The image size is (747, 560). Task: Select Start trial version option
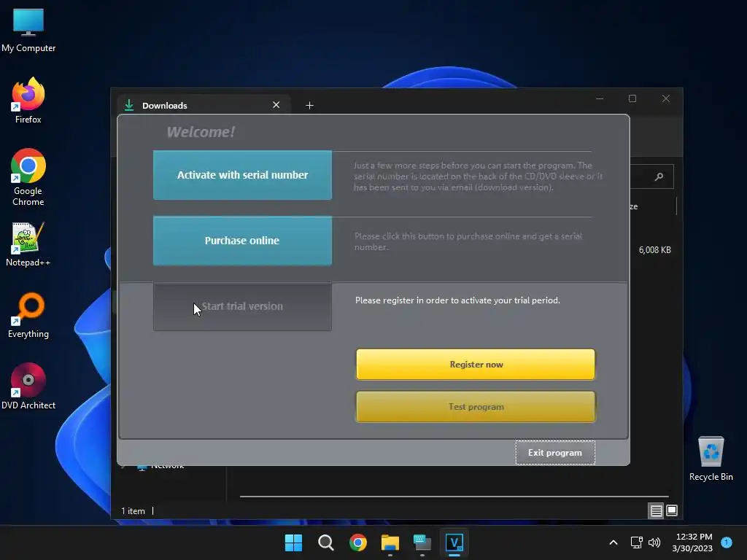click(x=242, y=306)
